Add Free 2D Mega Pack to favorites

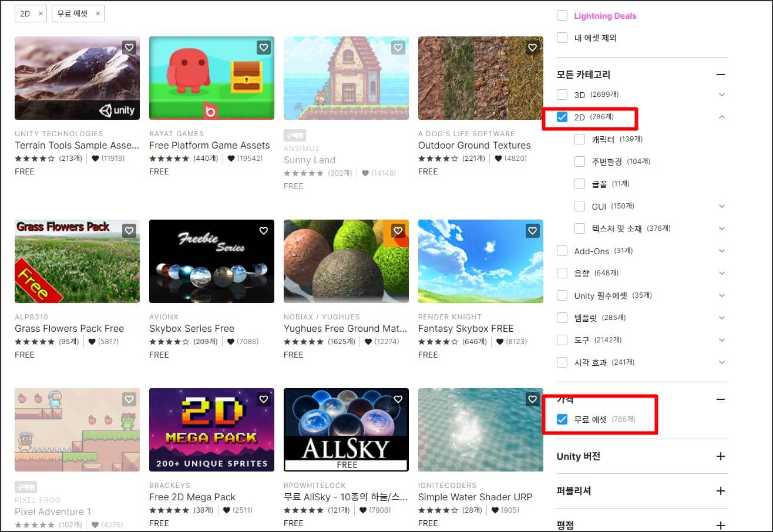tap(263, 399)
